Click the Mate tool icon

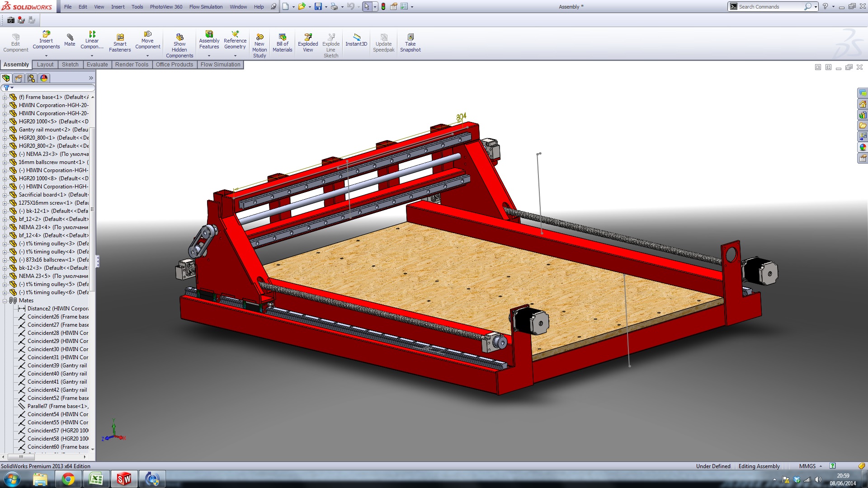pos(70,39)
